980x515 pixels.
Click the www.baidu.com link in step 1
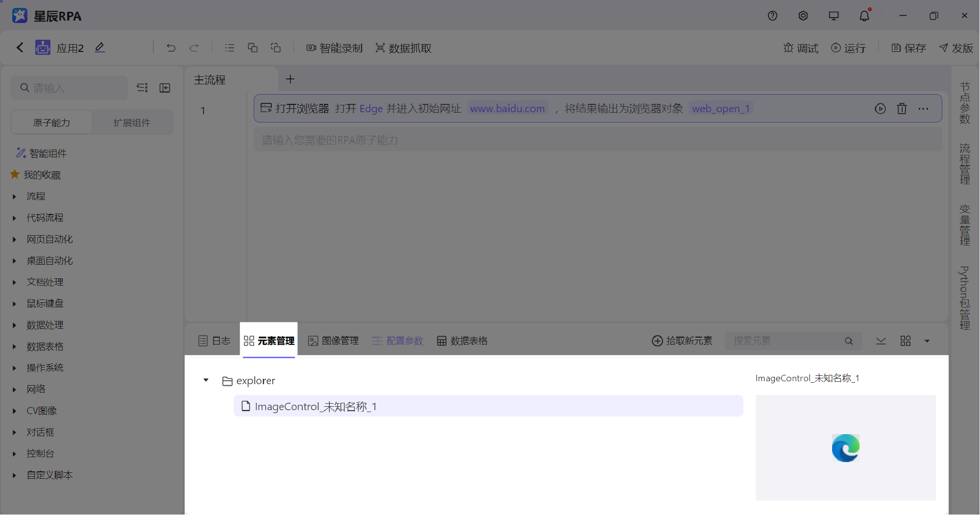[x=507, y=108]
